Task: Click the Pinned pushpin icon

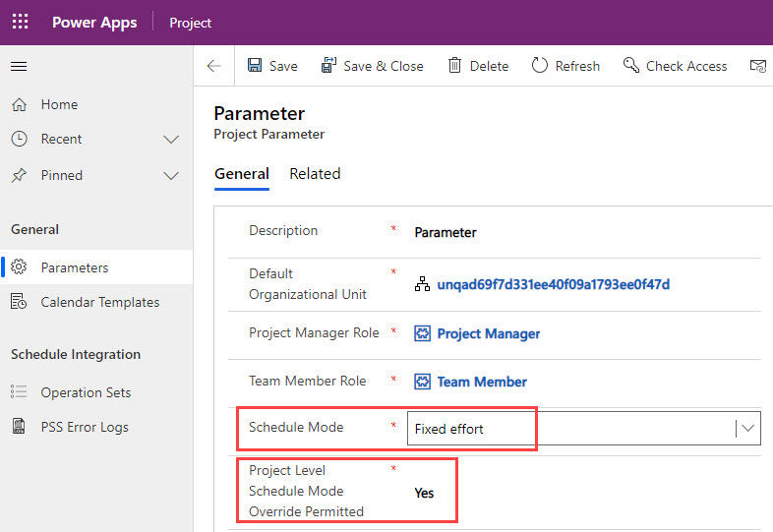Action: click(x=20, y=175)
